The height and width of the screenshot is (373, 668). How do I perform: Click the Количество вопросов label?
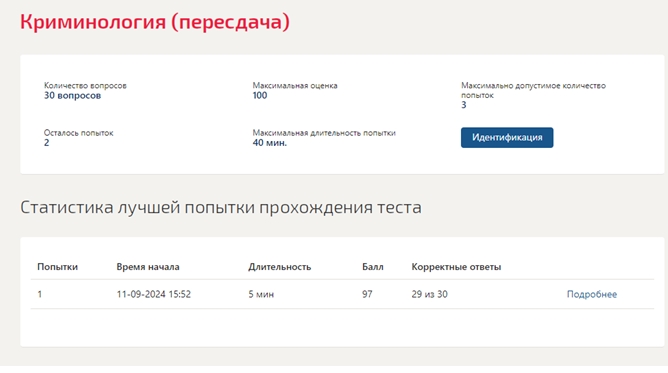tap(85, 86)
